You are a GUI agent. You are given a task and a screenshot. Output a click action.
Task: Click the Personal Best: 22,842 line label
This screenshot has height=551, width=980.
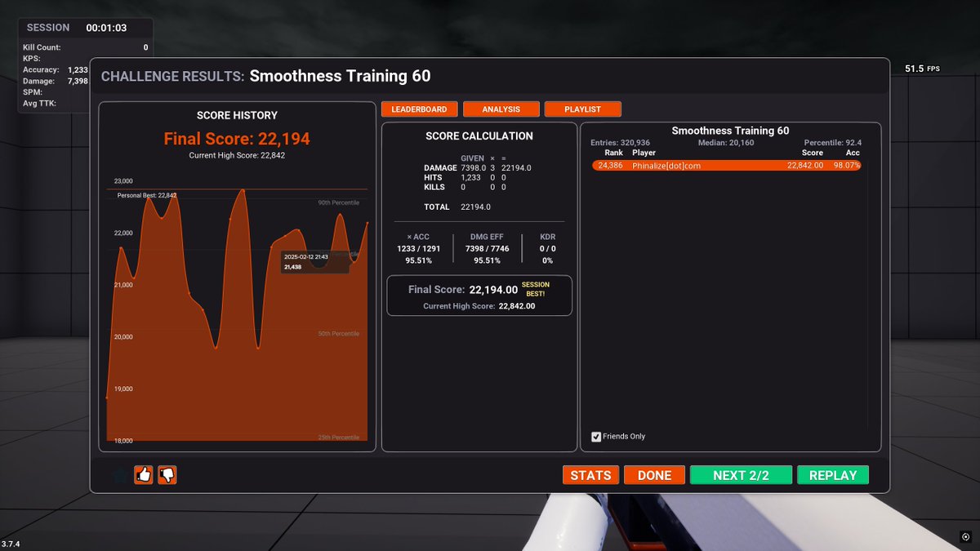(147, 195)
